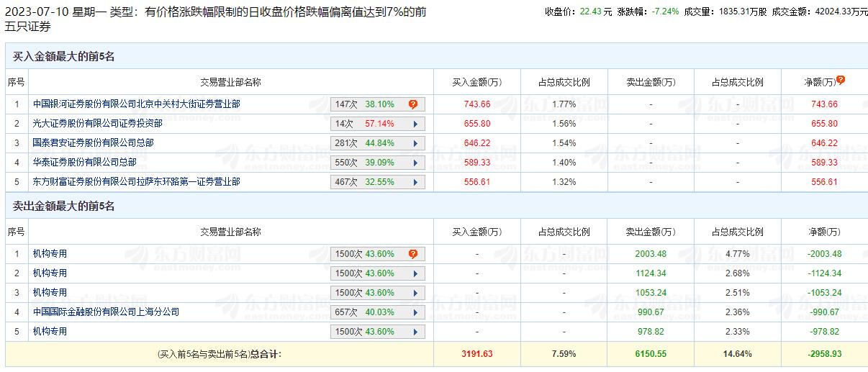Click 买入金额最大的前5名 section header
The height and width of the screenshot is (372, 868).
click(64, 57)
